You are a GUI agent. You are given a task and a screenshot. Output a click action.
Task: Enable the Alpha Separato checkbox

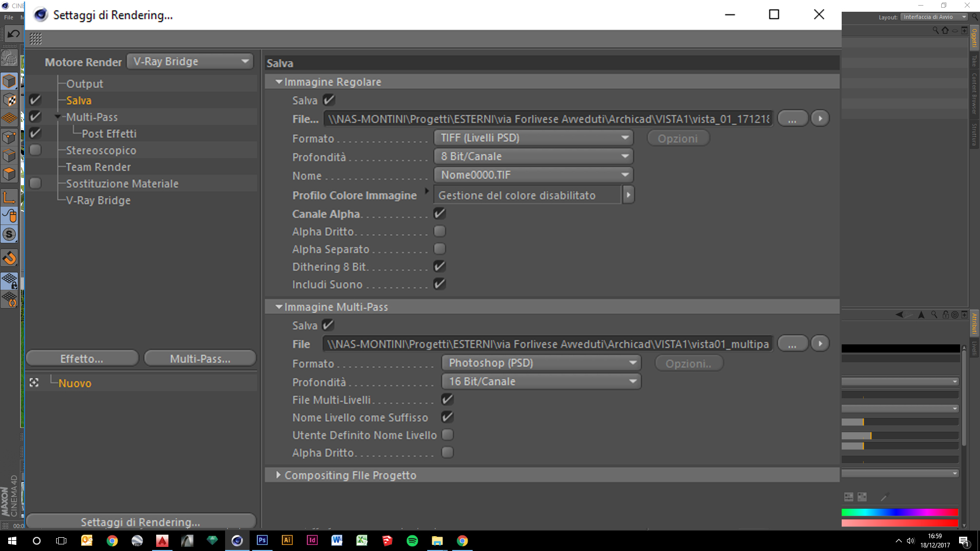tap(439, 249)
